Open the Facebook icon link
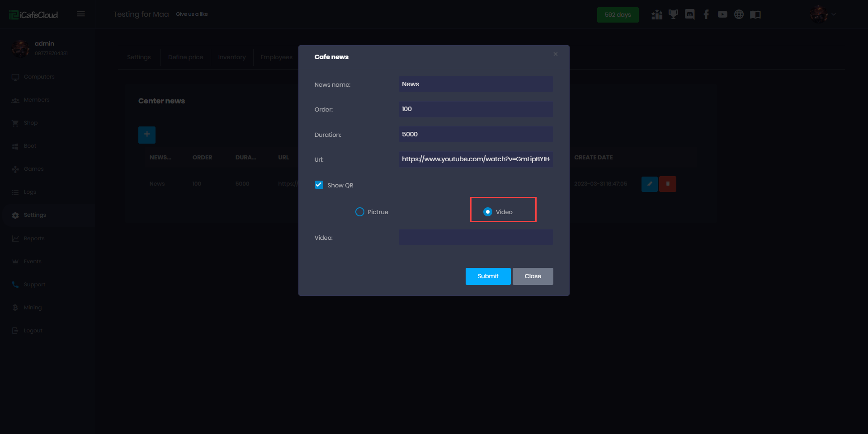 (x=706, y=14)
